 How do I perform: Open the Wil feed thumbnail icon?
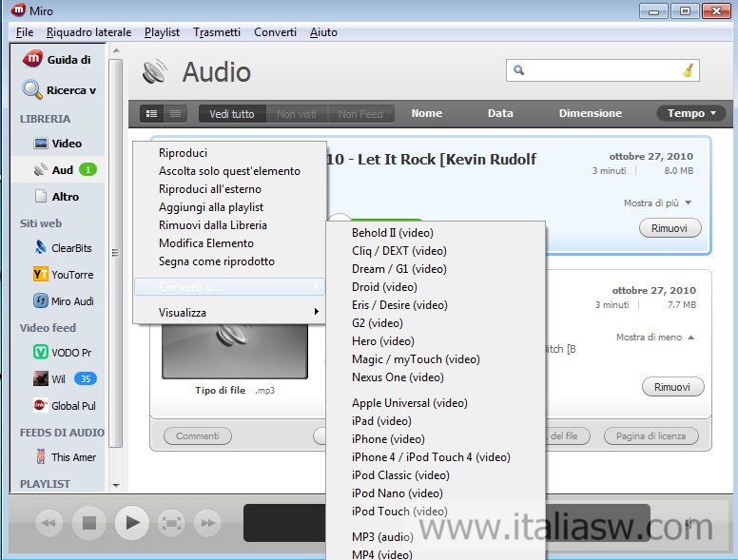[41, 378]
